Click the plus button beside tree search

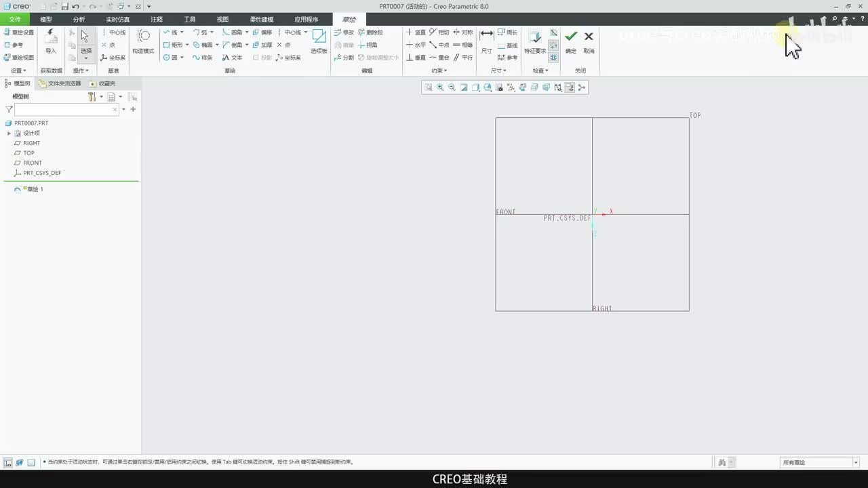[133, 109]
